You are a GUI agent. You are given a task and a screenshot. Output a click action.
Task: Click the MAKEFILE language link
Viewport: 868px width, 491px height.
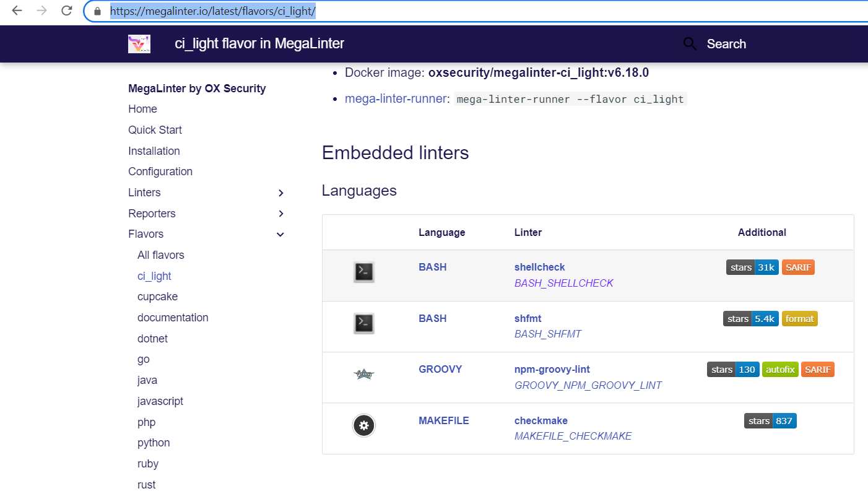444,420
